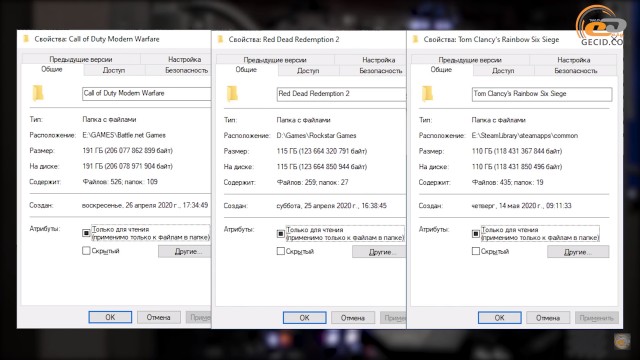Click OK in Red Dead Redemption 2 properties window
Image resolution: width=640 pixels, height=360 pixels.
(x=304, y=318)
